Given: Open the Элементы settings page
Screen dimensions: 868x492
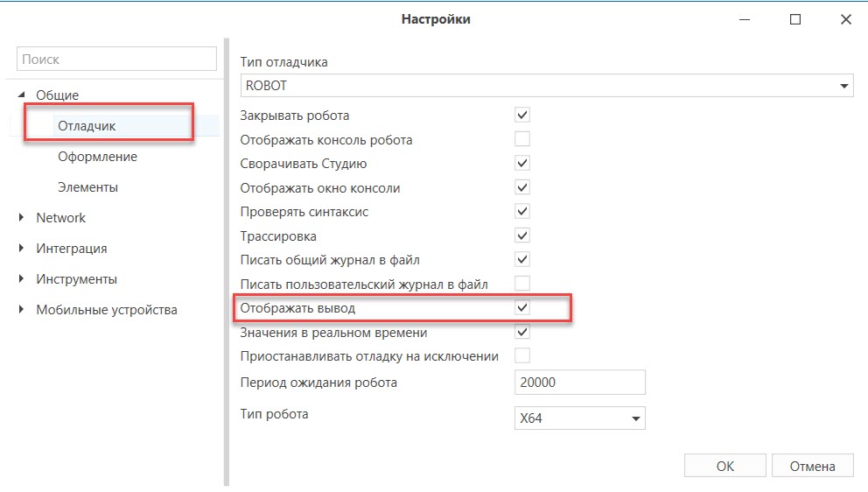Looking at the screenshot, I should 88,187.
